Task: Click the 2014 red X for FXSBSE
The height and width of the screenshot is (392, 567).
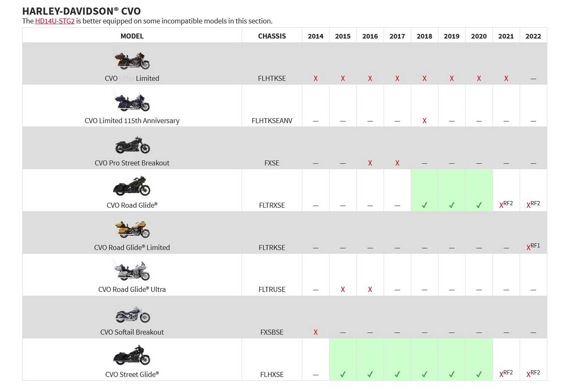Action: (x=316, y=332)
